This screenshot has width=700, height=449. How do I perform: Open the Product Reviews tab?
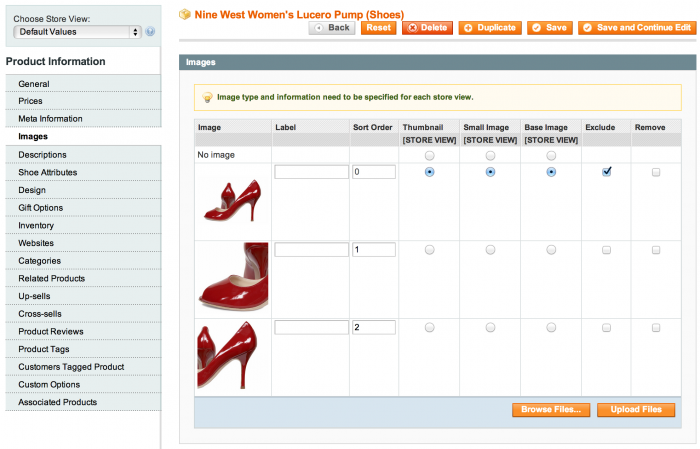(x=83, y=332)
